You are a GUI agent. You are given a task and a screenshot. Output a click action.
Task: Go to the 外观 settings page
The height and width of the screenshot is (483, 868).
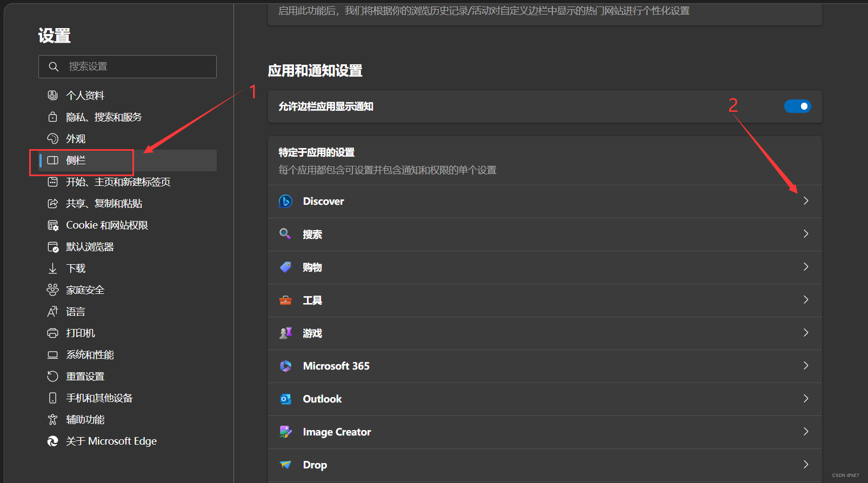coord(128,138)
